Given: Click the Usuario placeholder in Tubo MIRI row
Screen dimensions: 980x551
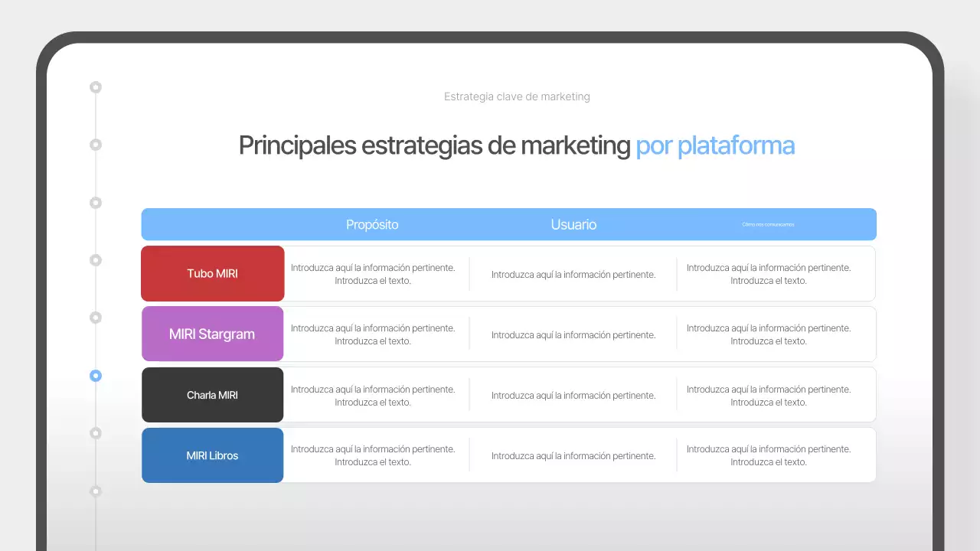Looking at the screenshot, I should point(573,274).
